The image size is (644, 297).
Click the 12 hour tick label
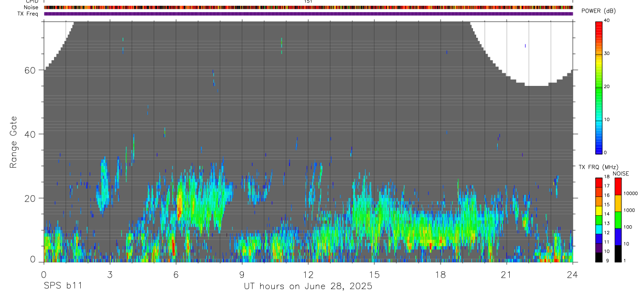tap(308, 274)
